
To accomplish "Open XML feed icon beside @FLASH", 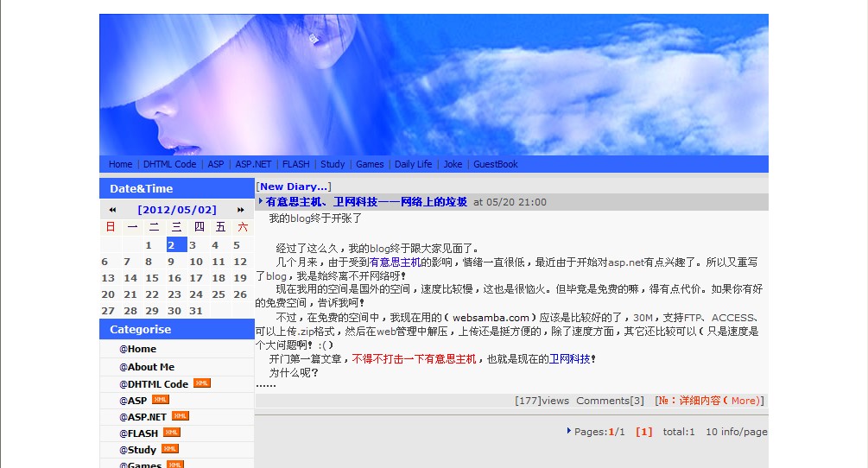I will [172, 432].
